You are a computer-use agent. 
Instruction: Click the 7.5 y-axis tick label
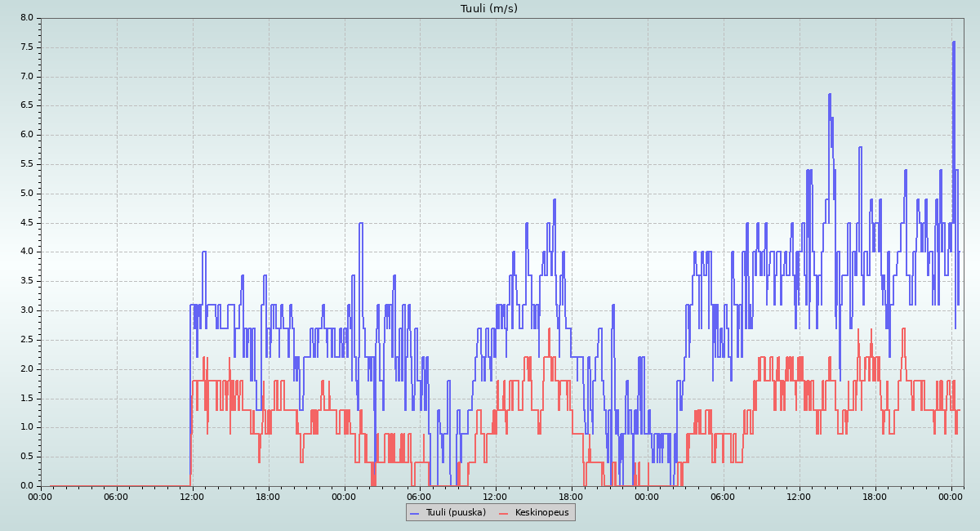click(26, 47)
